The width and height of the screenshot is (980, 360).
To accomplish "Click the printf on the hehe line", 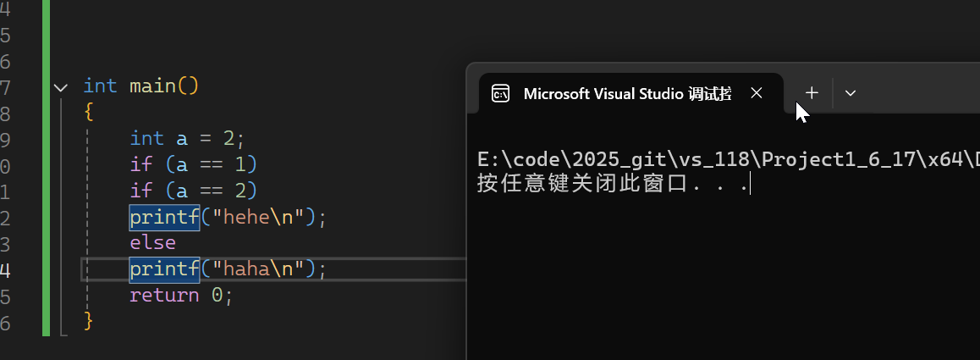I will tap(164, 217).
